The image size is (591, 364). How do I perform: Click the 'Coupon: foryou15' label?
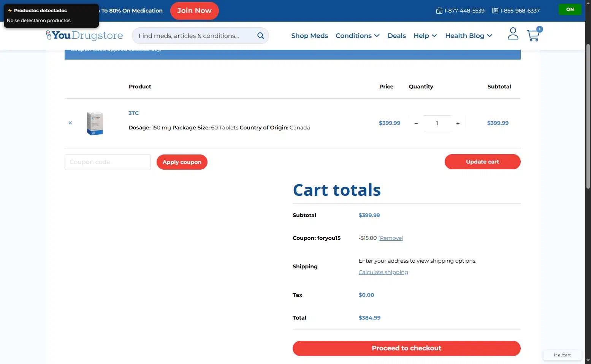click(317, 238)
